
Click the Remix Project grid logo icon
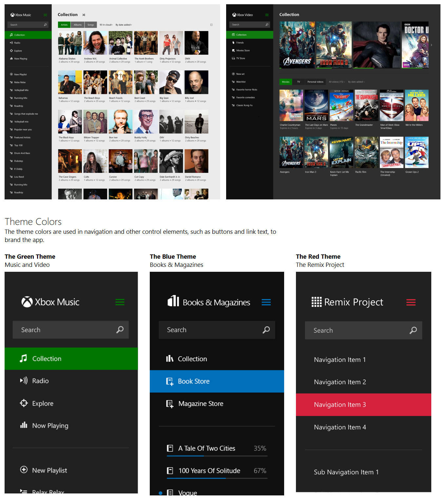pos(316,302)
